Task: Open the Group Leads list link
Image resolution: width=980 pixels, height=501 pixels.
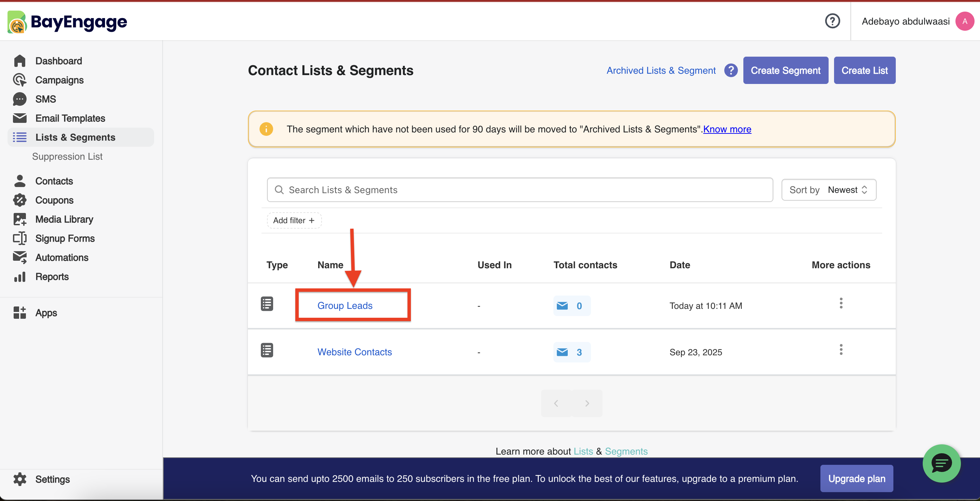Action: 345,306
